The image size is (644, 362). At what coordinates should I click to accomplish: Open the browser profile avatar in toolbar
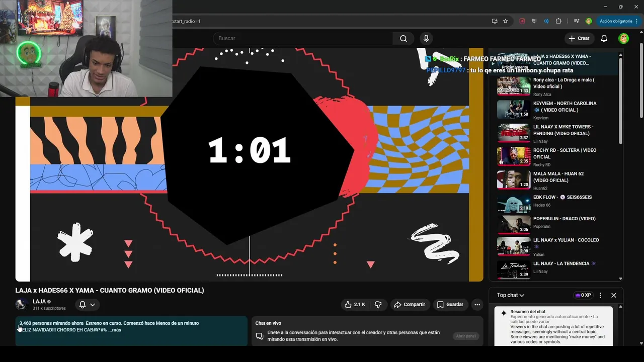589,21
